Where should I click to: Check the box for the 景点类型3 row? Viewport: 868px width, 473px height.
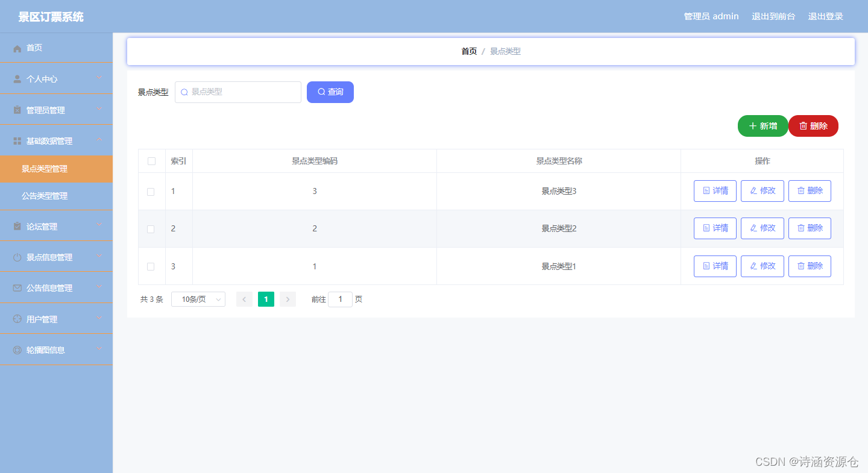pyautogui.click(x=151, y=192)
